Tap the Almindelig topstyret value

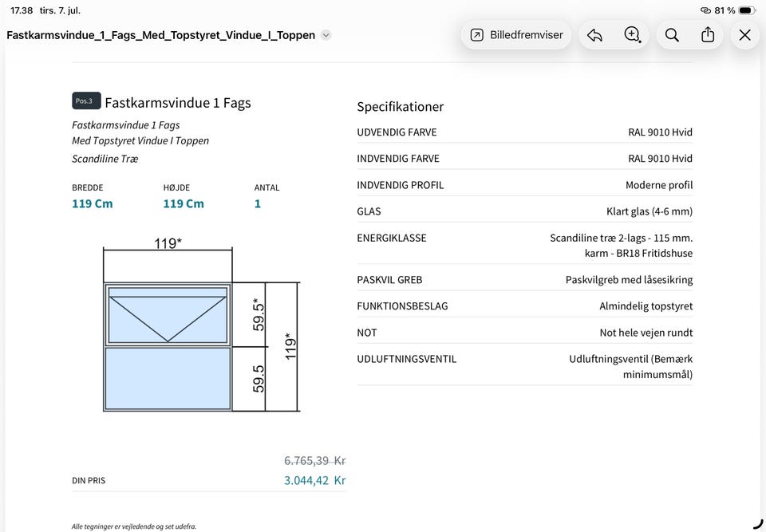point(646,306)
